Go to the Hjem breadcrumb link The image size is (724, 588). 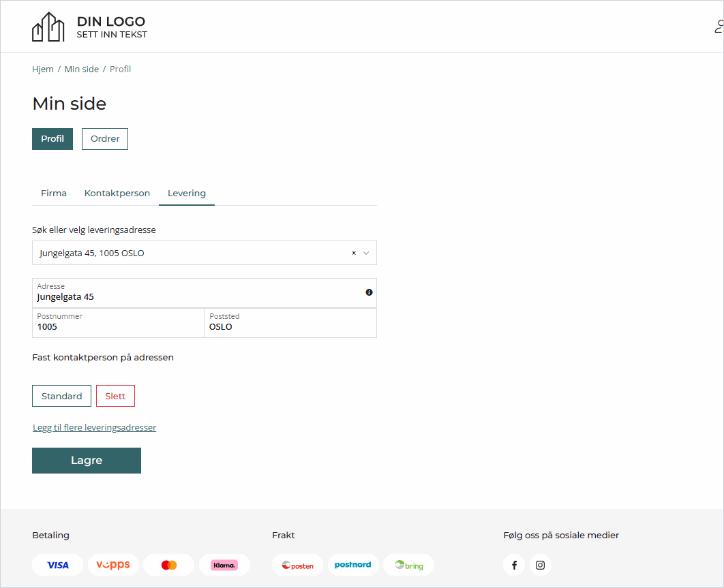point(43,69)
